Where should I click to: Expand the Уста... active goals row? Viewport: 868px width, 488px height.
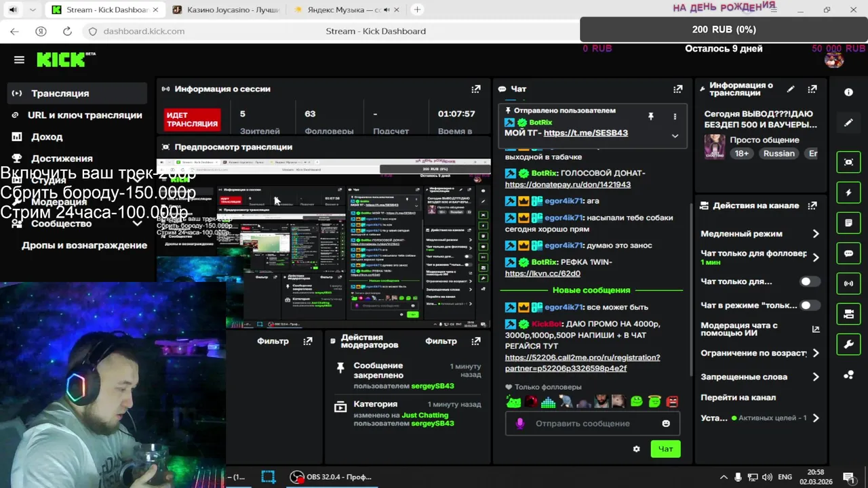(x=760, y=418)
